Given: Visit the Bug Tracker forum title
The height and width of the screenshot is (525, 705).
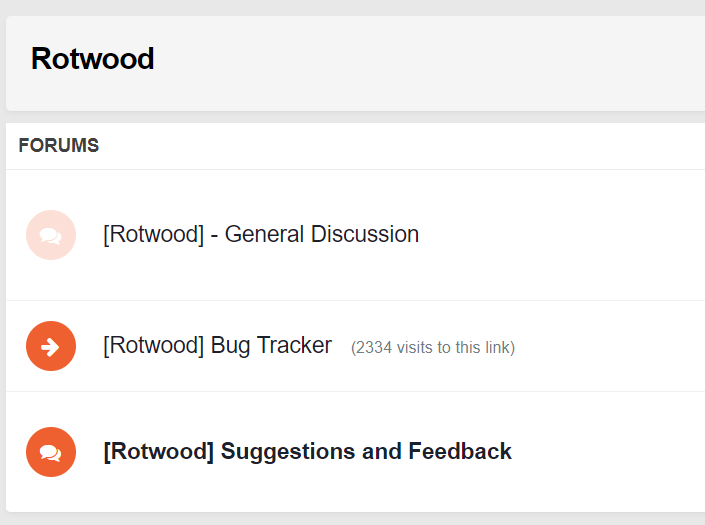Looking at the screenshot, I should 217,346.
